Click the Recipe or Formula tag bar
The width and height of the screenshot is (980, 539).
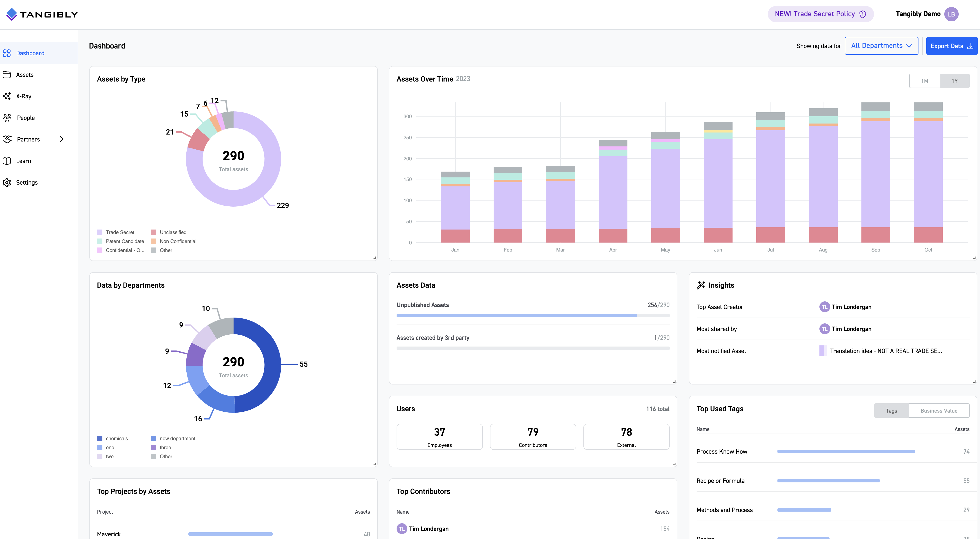[828, 481]
